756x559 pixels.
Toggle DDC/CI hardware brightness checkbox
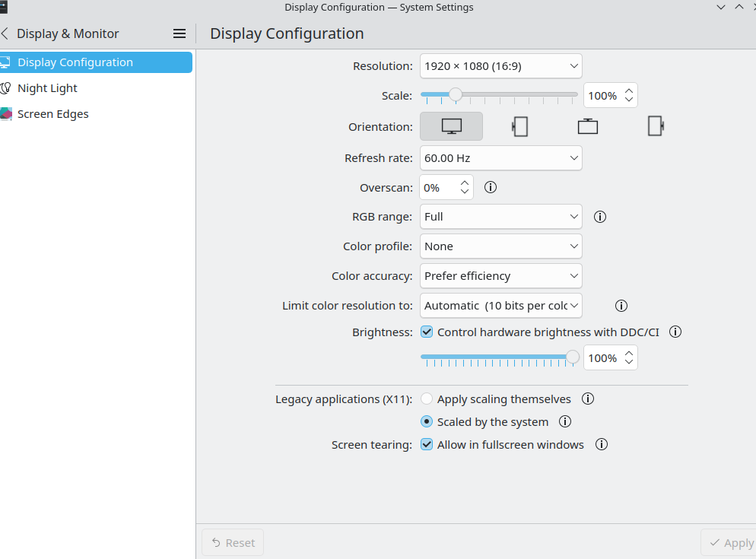click(x=427, y=332)
